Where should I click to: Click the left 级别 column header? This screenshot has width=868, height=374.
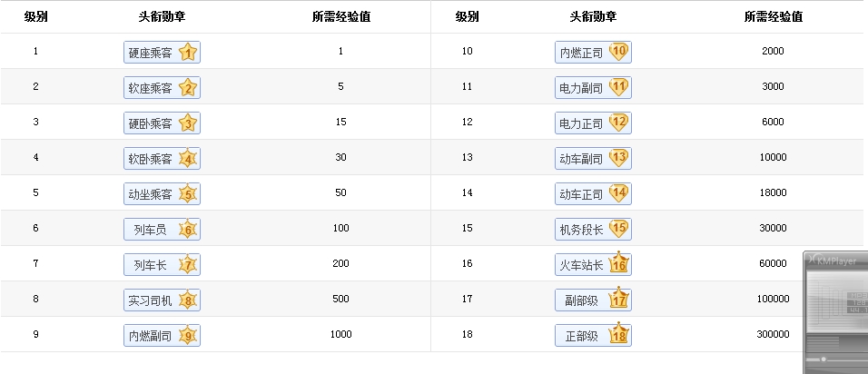point(36,16)
